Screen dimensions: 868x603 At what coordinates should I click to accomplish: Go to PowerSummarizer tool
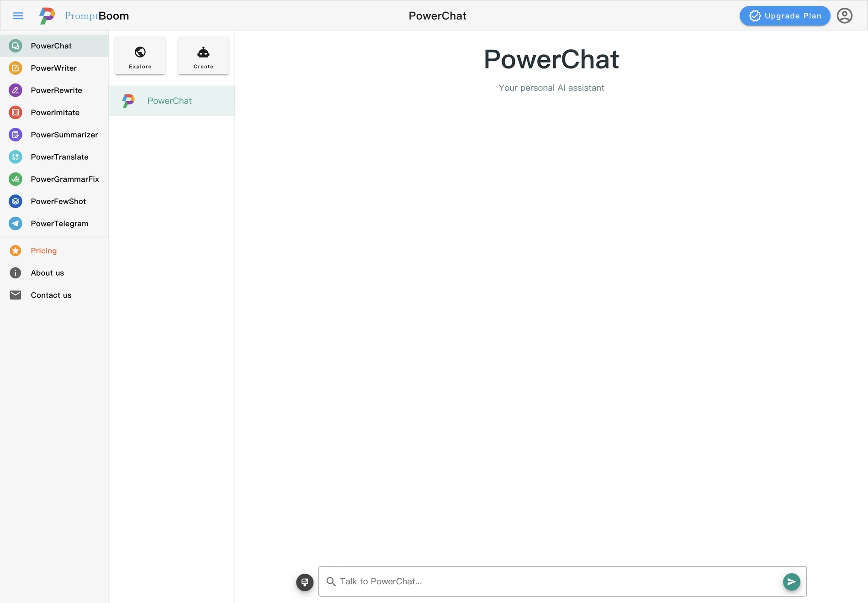54,135
